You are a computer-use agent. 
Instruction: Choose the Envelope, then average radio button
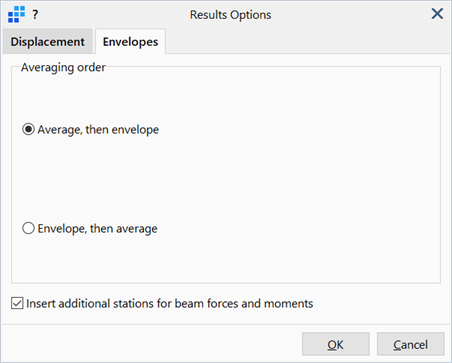28,228
